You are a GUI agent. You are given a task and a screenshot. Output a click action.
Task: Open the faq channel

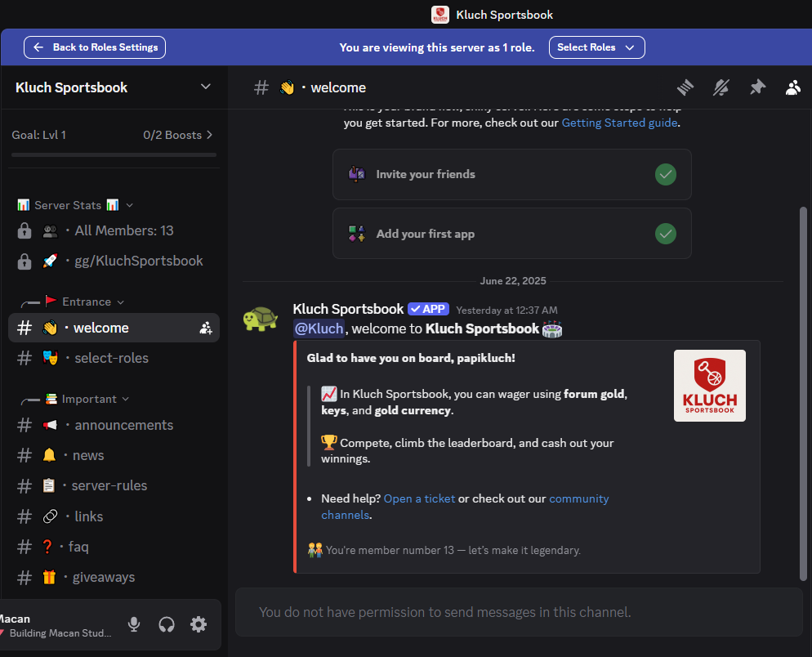[x=114, y=547]
